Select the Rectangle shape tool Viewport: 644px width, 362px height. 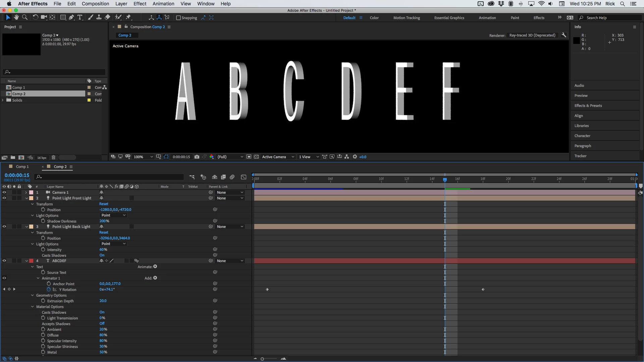click(63, 17)
